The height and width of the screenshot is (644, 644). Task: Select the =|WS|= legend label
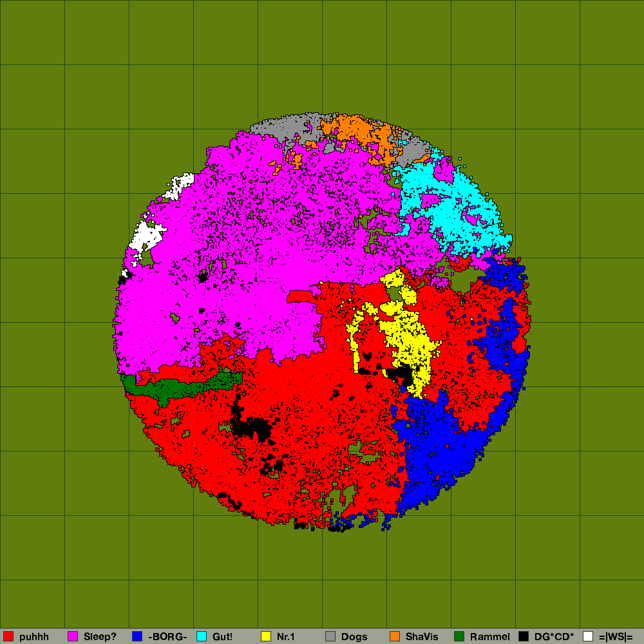click(615, 637)
